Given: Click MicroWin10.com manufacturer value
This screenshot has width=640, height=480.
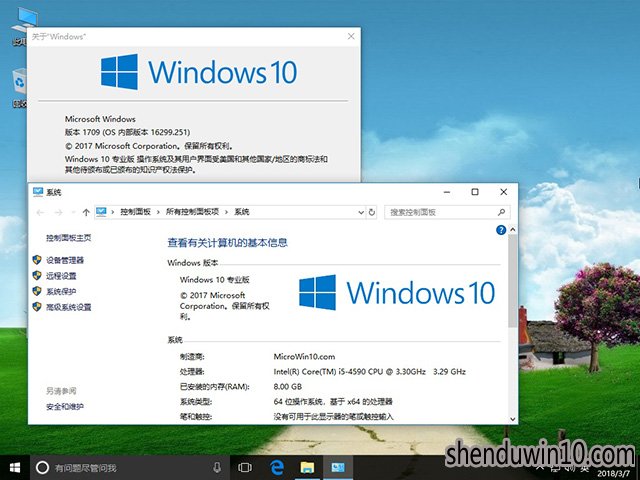Looking at the screenshot, I should pos(304,356).
